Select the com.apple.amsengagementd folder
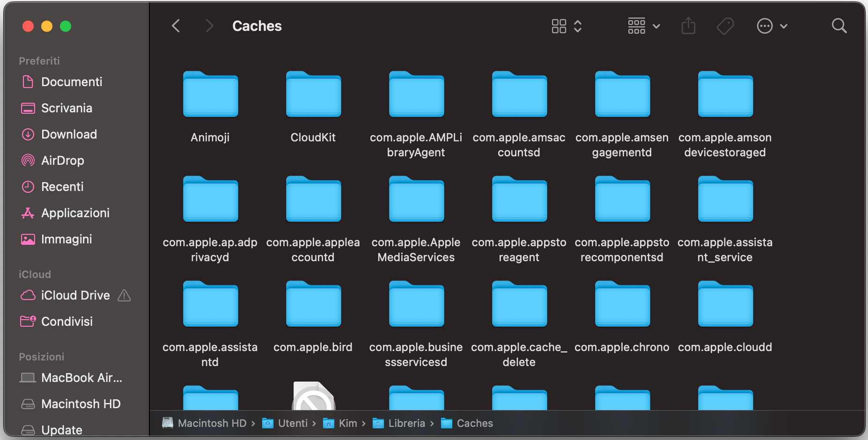This screenshot has width=868, height=440. coord(622,94)
